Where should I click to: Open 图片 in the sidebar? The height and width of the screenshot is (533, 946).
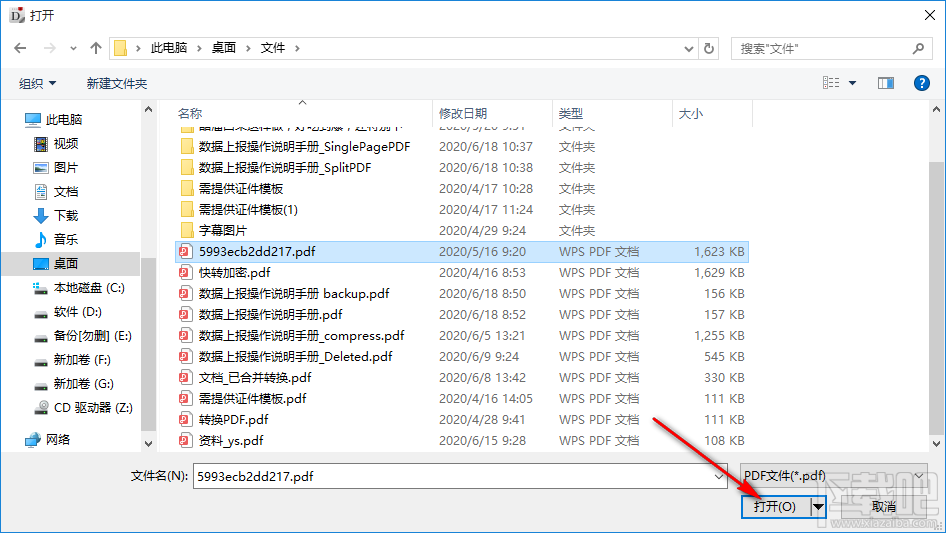tap(66, 168)
